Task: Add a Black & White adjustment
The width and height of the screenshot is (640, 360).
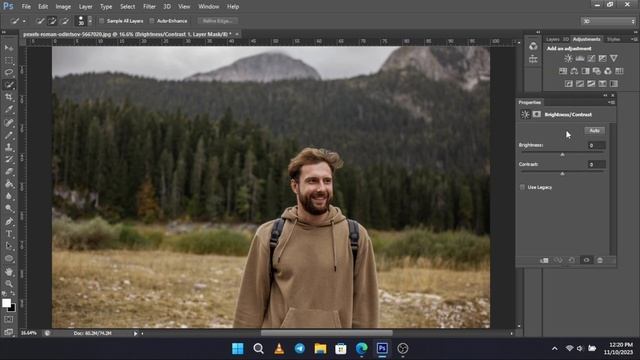Action: (585, 71)
